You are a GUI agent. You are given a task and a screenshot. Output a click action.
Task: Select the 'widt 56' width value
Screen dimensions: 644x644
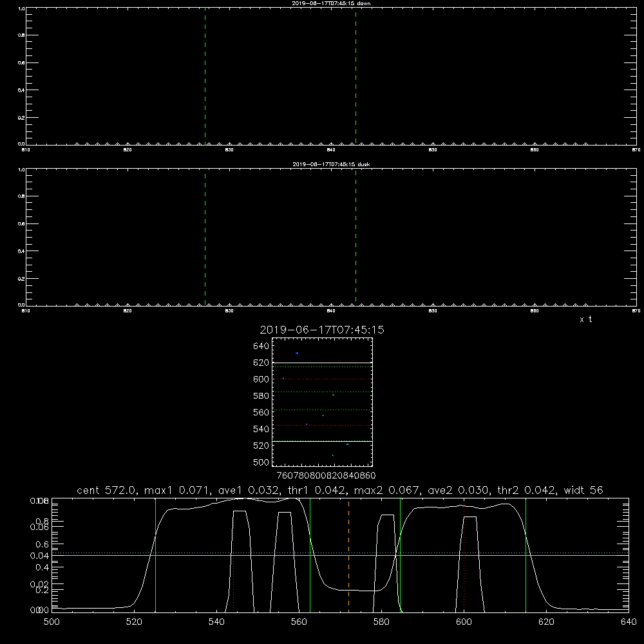(x=583, y=490)
